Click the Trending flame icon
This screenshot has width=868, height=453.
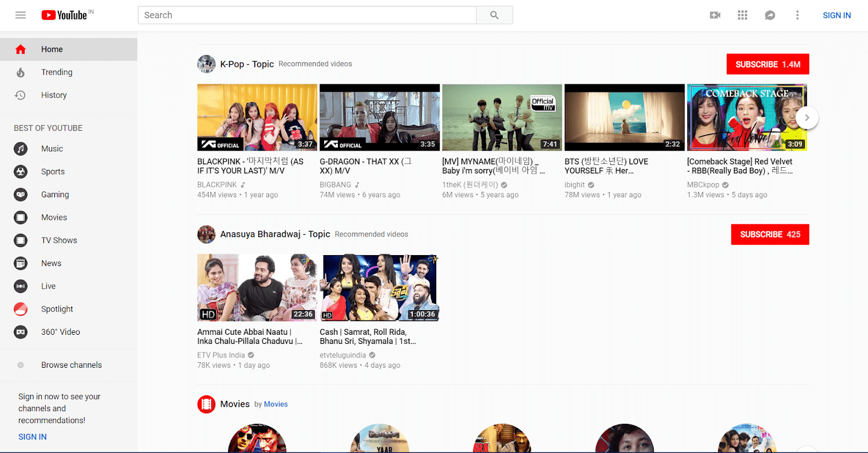[20, 72]
